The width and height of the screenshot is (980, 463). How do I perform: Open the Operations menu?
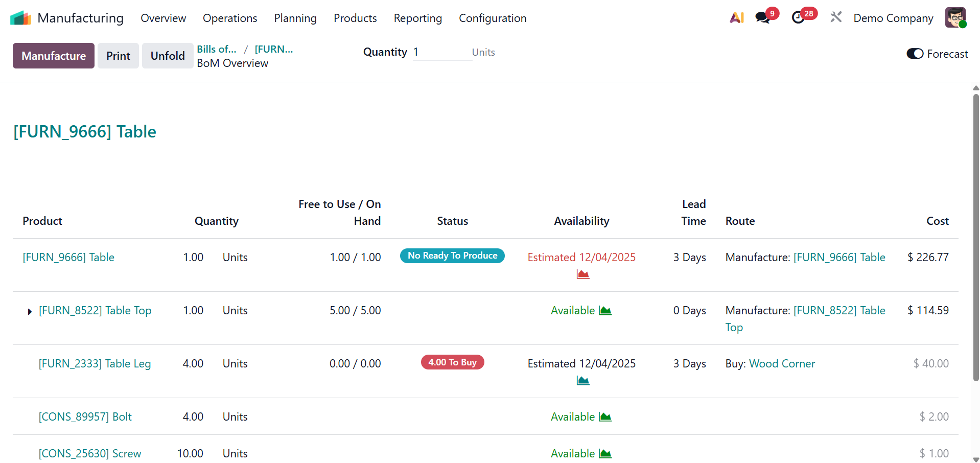pyautogui.click(x=230, y=18)
